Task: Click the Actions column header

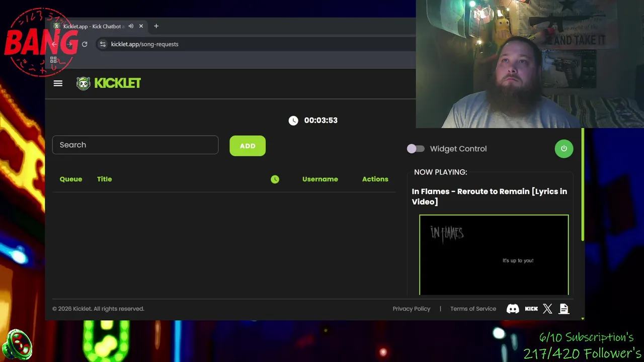Action: tap(375, 179)
